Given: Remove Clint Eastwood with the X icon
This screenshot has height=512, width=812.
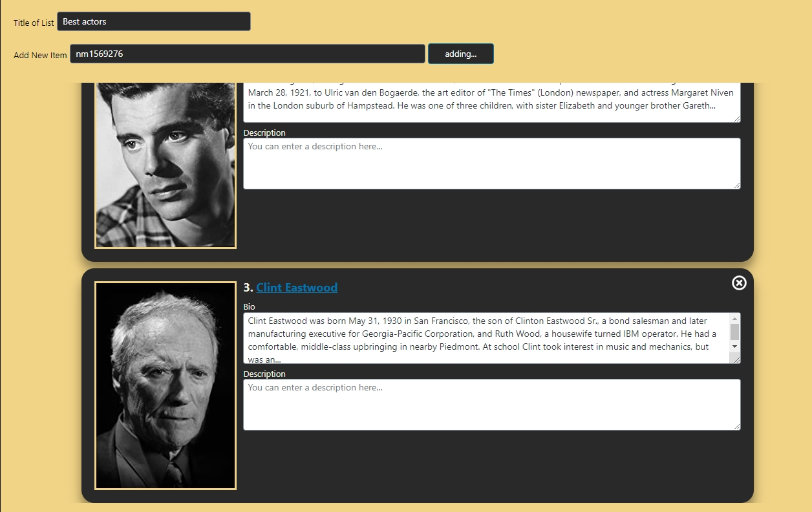Looking at the screenshot, I should (x=739, y=283).
